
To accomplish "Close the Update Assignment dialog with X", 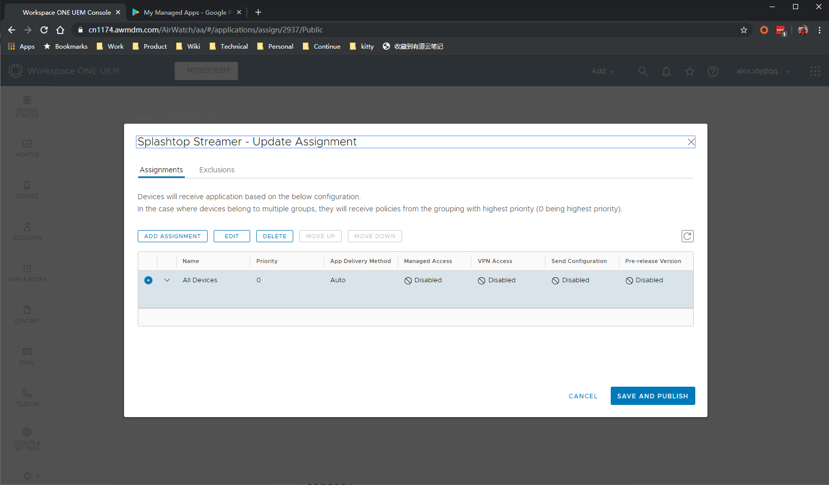I will [690, 142].
